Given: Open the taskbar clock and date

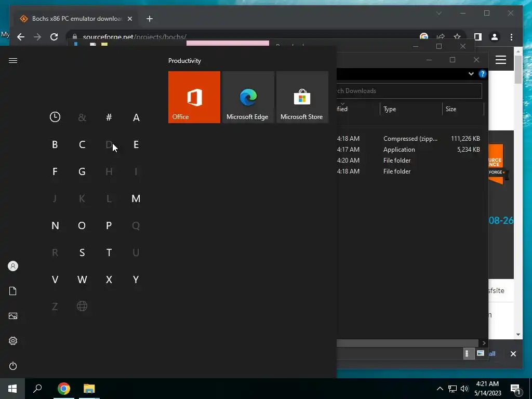Looking at the screenshot, I should tap(487, 389).
